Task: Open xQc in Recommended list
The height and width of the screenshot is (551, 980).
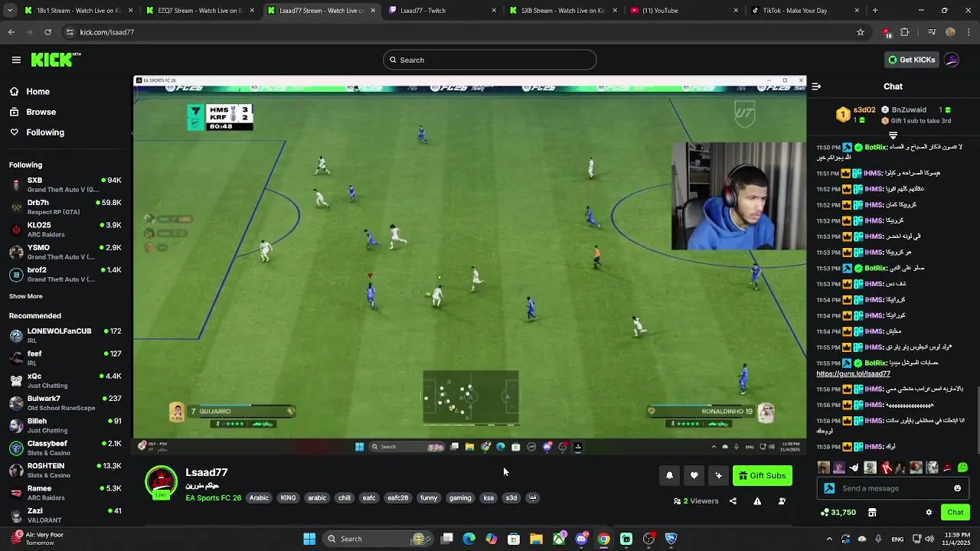Action: (65, 380)
